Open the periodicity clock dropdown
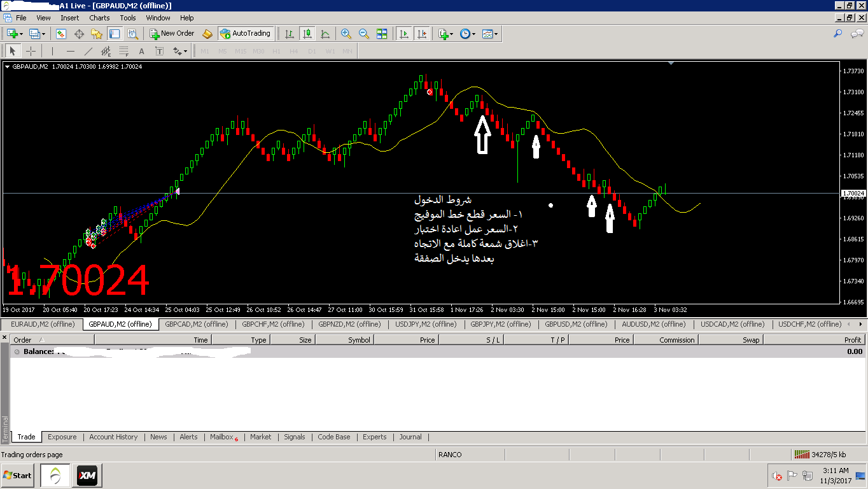 coord(473,34)
